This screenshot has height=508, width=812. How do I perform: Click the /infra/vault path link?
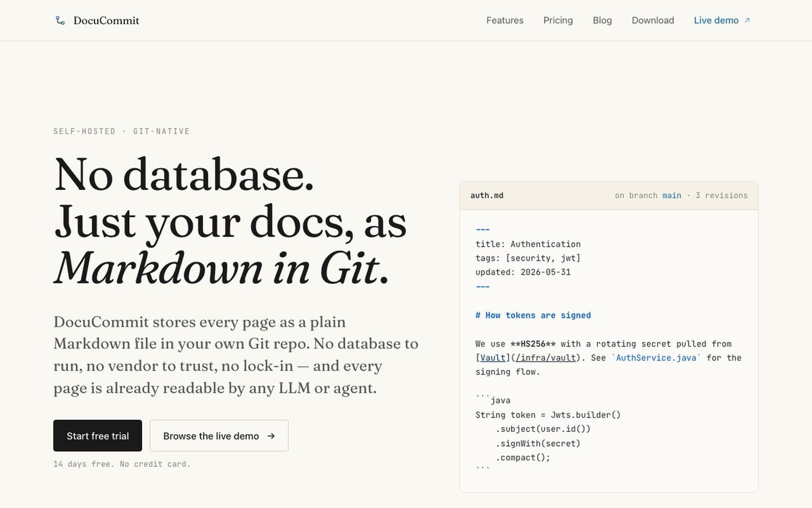coord(545,358)
